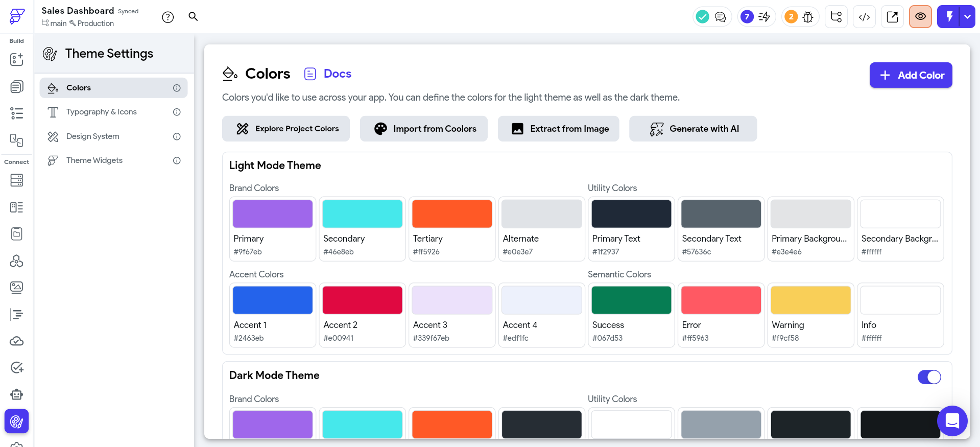Select Design System in theme settings
Viewport: 980px width, 447px height.
pos(93,136)
